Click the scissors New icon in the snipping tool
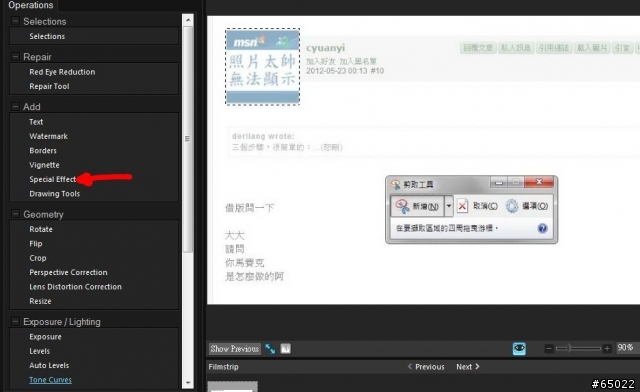Image resolution: width=640 pixels, height=392 pixels. pyautogui.click(x=402, y=206)
